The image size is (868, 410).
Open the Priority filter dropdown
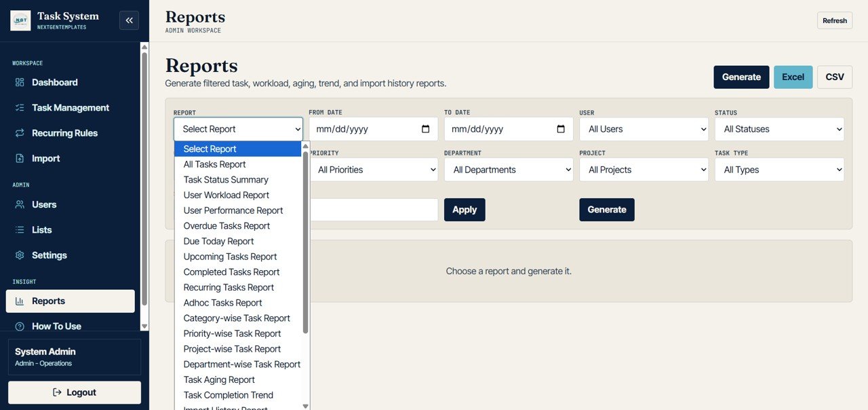pos(374,170)
